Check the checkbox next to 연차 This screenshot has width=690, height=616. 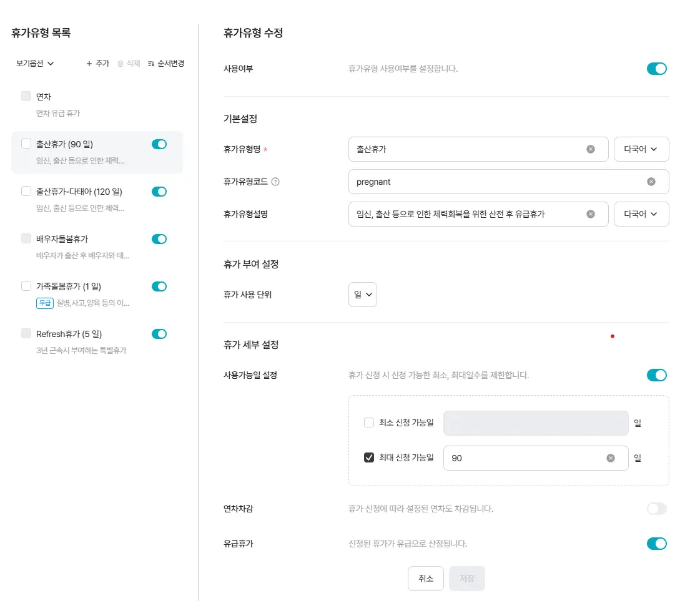click(x=26, y=96)
